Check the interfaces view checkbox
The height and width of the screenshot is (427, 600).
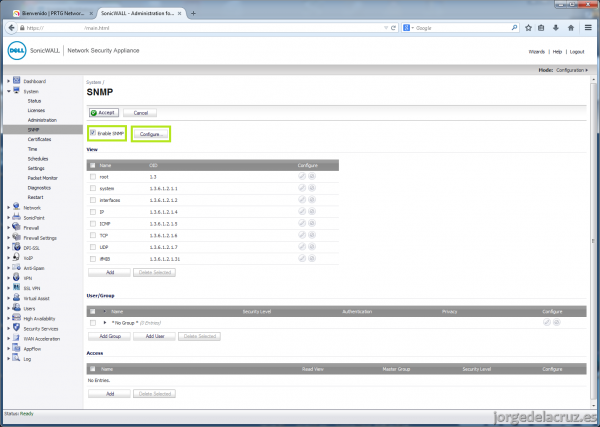coord(93,200)
